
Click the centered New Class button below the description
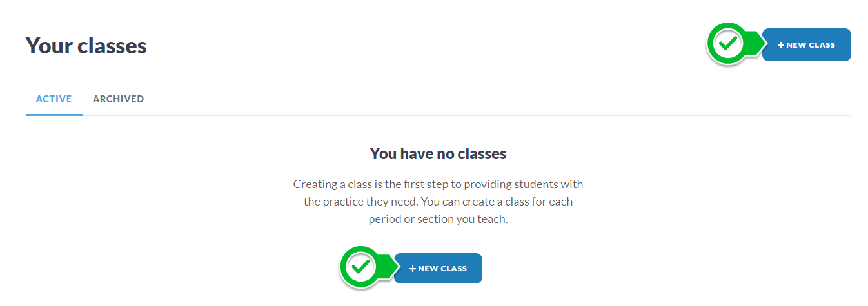(x=438, y=268)
